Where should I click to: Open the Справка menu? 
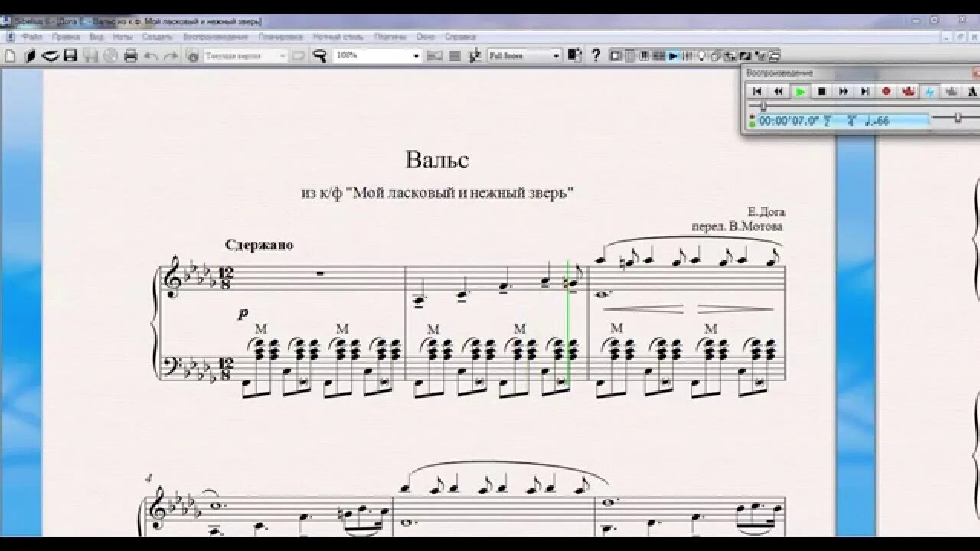click(x=460, y=36)
